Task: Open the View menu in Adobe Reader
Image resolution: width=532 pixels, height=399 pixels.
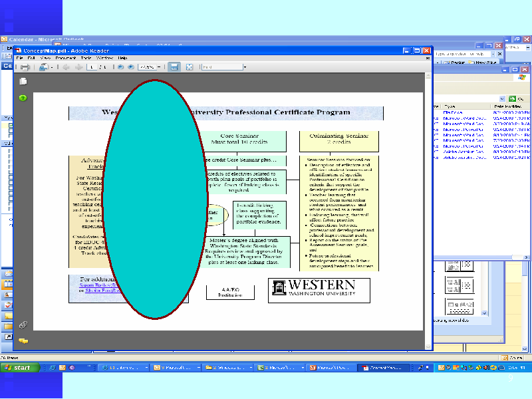Action: tap(45, 58)
